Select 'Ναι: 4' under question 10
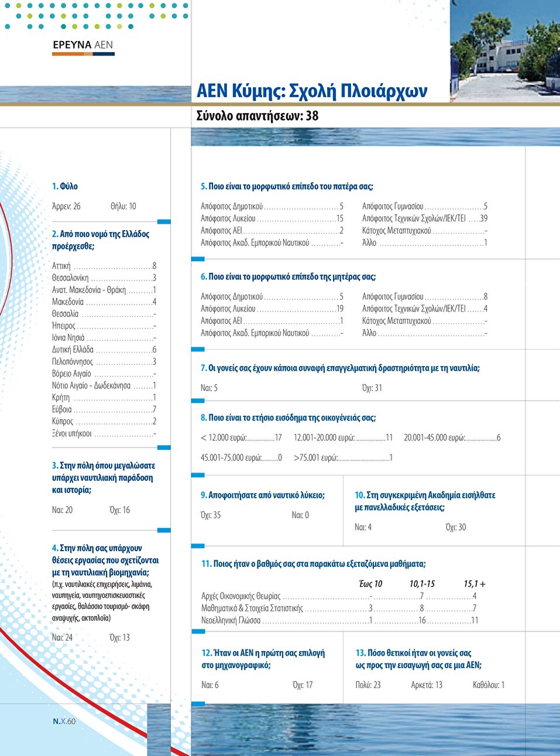This screenshot has width=560, height=756. (363, 527)
